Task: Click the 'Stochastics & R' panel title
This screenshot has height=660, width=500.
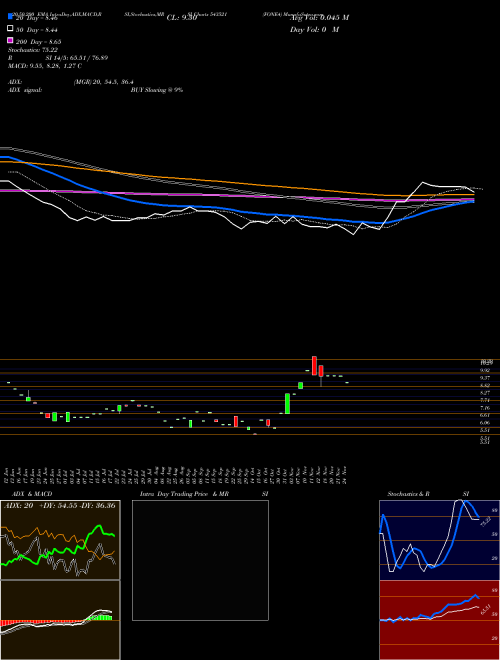Action: (x=409, y=494)
